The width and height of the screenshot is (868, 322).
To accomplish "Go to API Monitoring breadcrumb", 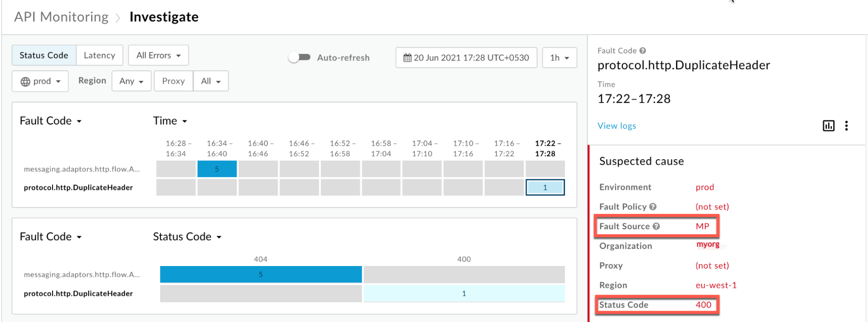I will pos(61,17).
